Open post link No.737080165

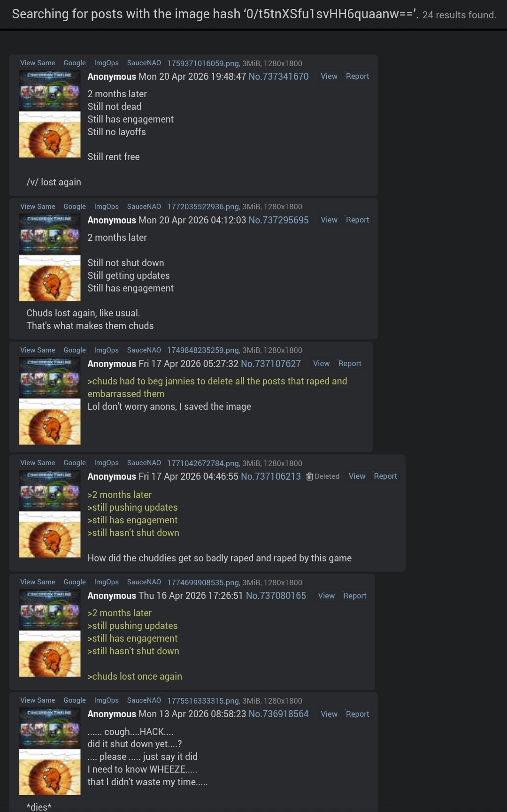tap(276, 596)
